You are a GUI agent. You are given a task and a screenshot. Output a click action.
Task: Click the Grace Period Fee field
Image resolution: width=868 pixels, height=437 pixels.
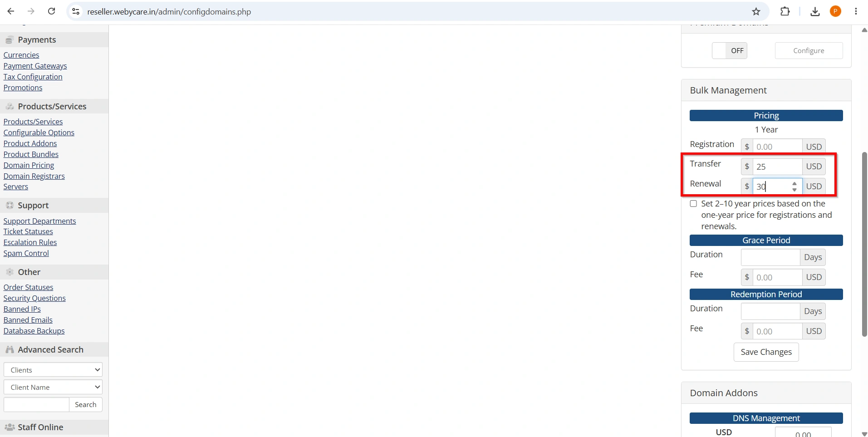(x=777, y=277)
